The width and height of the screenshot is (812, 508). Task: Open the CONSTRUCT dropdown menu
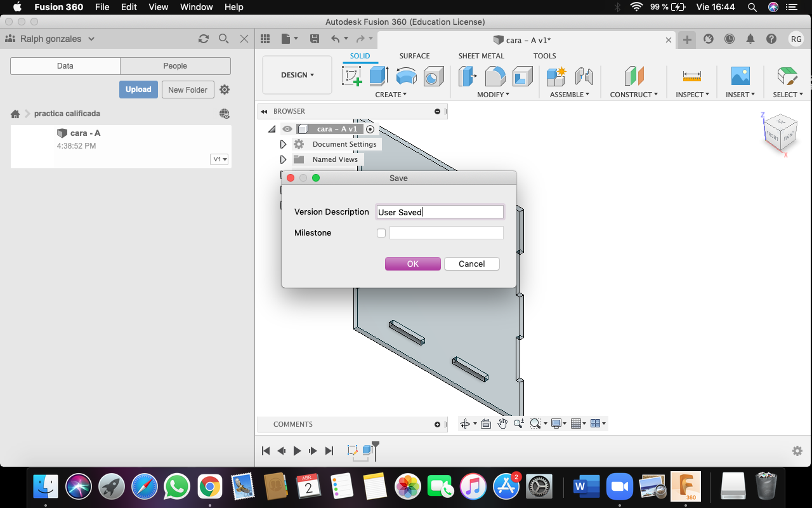(x=634, y=95)
